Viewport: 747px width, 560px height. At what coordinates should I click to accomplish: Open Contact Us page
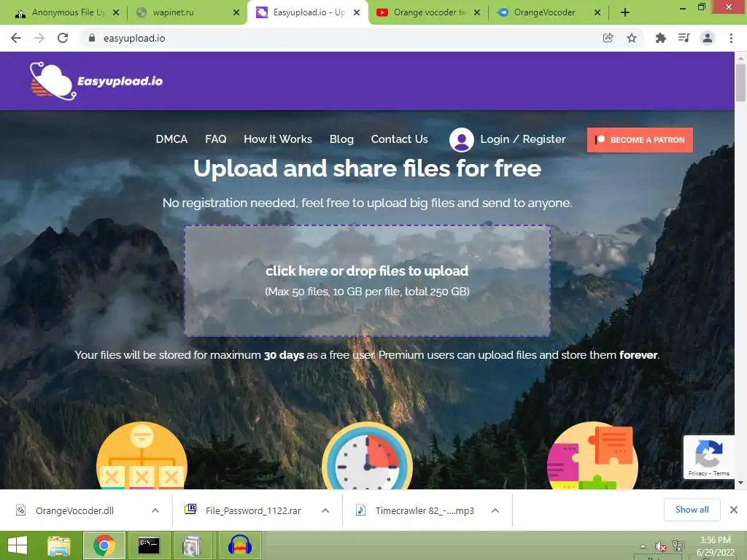point(399,139)
